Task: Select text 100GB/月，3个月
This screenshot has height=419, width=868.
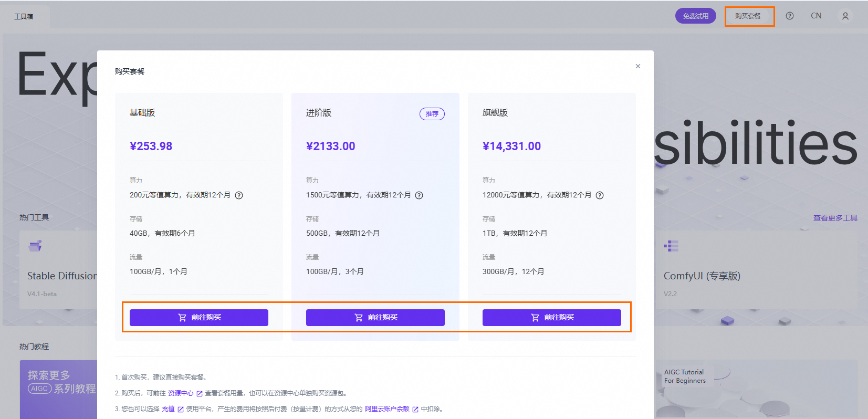Action: point(335,271)
